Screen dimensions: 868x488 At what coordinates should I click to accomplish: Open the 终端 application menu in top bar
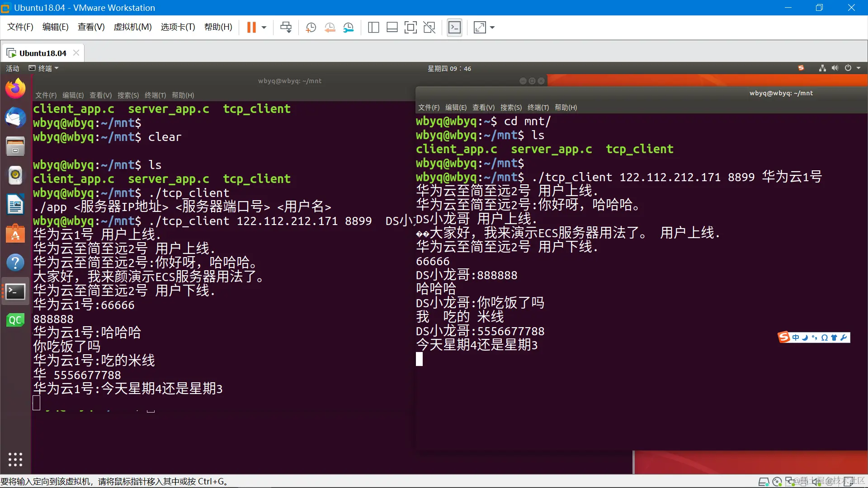click(44, 68)
